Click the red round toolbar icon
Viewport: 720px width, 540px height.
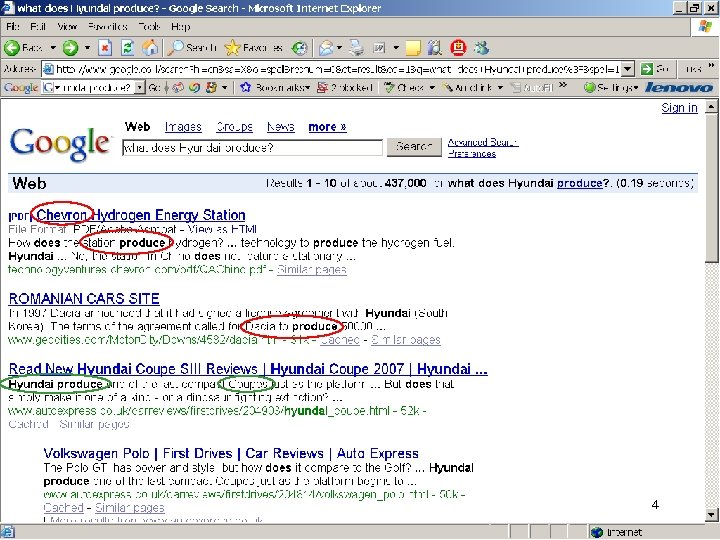point(458,48)
